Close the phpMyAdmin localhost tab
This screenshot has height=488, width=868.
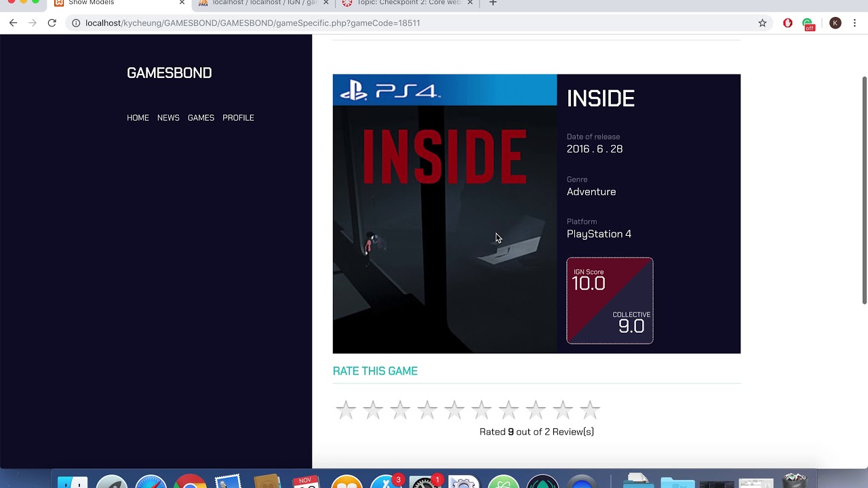coord(325,3)
